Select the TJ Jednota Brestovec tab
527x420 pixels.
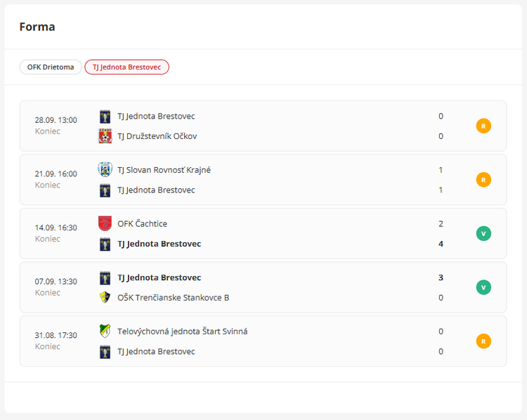126,67
